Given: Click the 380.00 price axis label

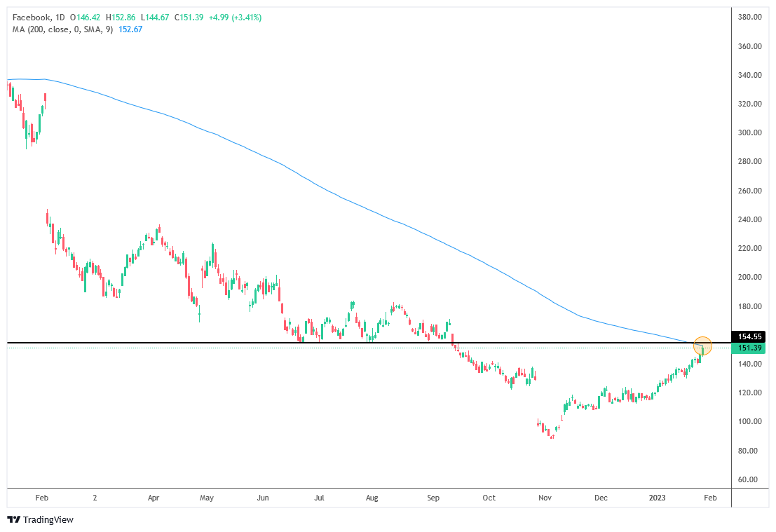Looking at the screenshot, I should click(x=750, y=17).
